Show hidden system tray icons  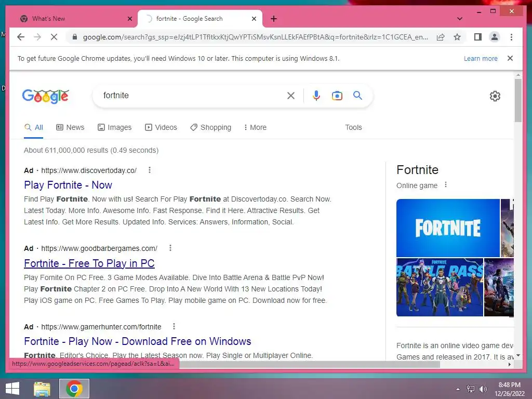tap(458, 389)
